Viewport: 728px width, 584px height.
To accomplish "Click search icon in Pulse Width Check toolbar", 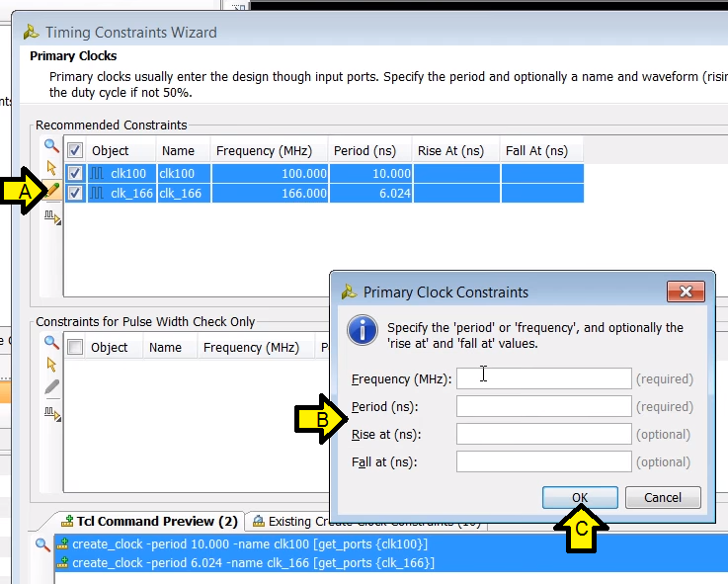I will click(51, 342).
